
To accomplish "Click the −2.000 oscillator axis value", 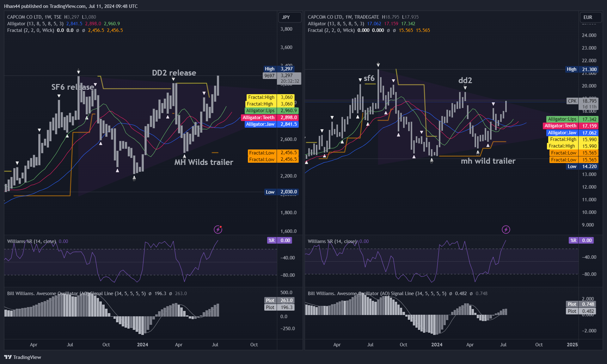I will pyautogui.click(x=589, y=331).
